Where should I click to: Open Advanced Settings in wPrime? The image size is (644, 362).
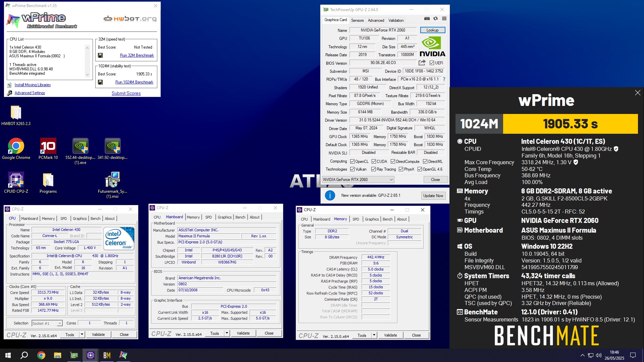coord(30,93)
